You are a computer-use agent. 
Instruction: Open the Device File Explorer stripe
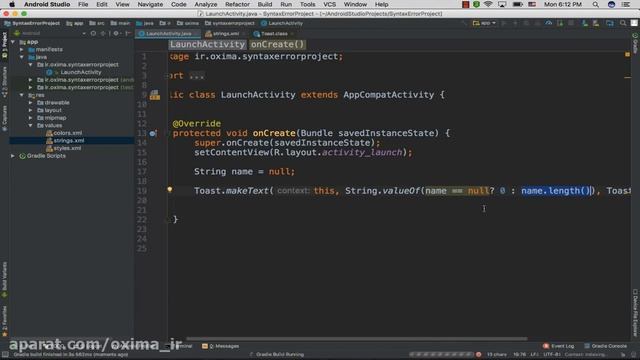(x=635, y=312)
